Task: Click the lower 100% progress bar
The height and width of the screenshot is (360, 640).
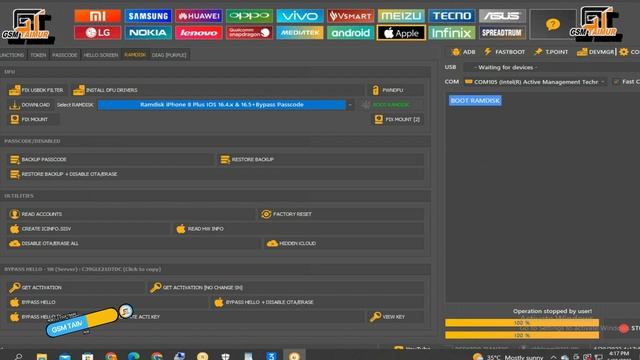Action: [x=522, y=335]
